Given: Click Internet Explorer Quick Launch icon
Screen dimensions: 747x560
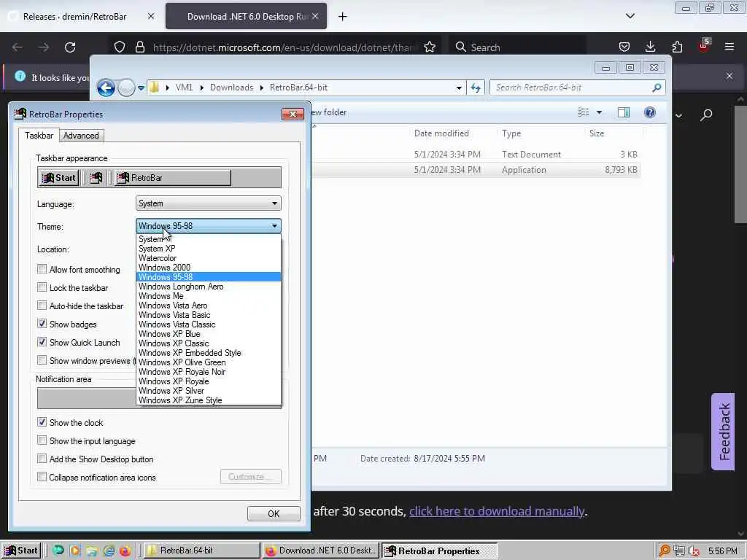Looking at the screenshot, I should pyautogui.click(x=109, y=551).
